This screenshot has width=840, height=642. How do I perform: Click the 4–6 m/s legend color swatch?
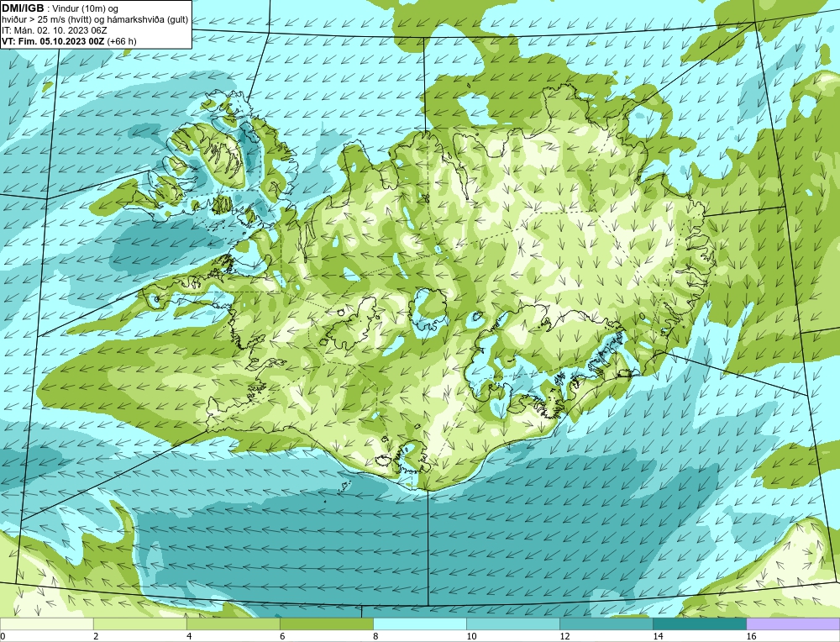point(233,624)
